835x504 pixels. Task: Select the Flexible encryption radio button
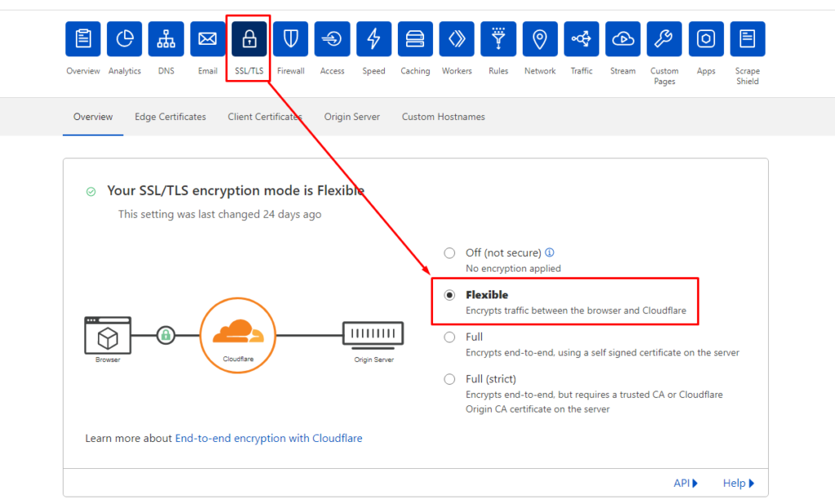pyautogui.click(x=449, y=295)
